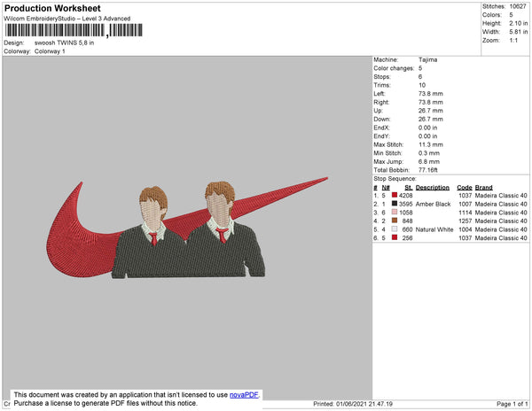
Task: Click the 'Description' column header
Action: tap(433, 188)
